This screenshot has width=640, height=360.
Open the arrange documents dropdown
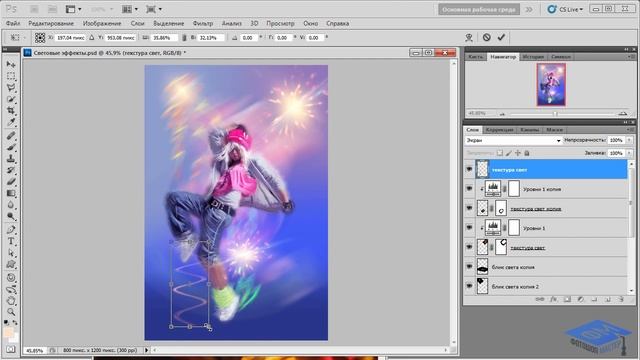tap(130, 9)
